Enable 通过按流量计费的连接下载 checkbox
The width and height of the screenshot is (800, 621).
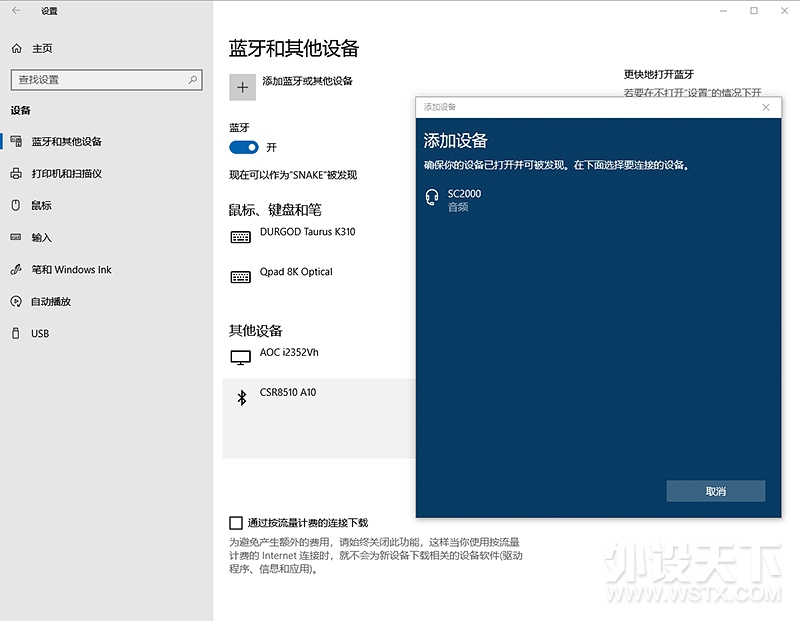click(x=236, y=523)
